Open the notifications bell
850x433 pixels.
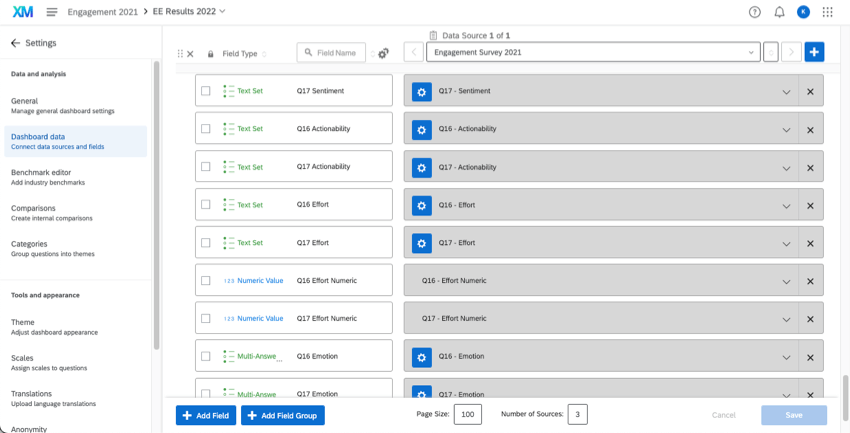[x=779, y=12]
